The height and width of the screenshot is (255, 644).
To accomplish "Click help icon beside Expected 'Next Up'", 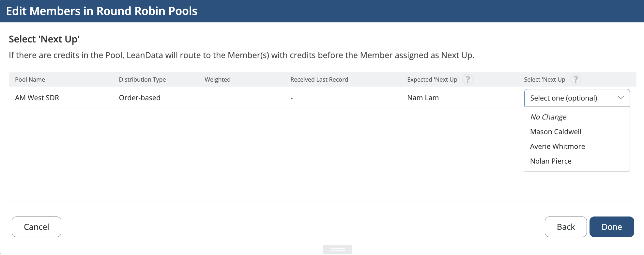I will 468,79.
